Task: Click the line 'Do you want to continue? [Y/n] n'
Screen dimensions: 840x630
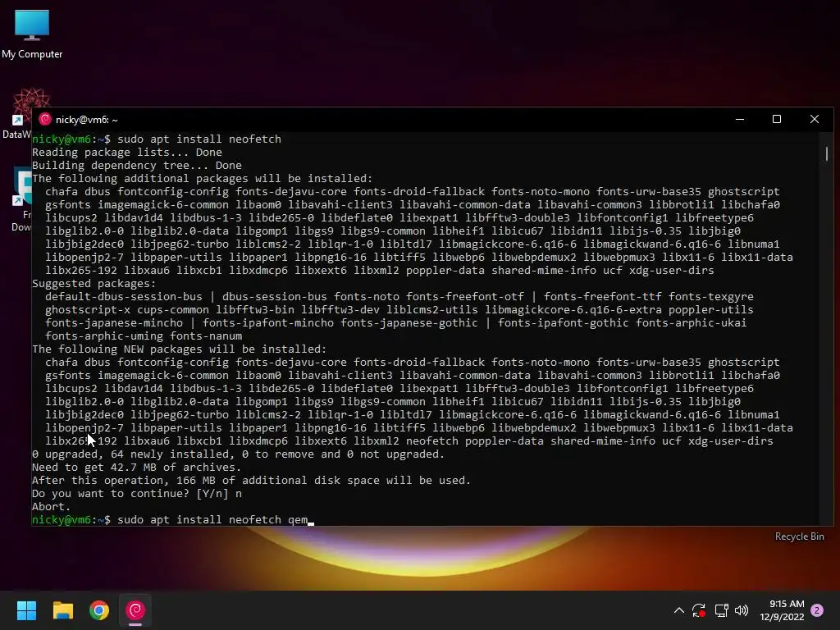Action: (137, 493)
